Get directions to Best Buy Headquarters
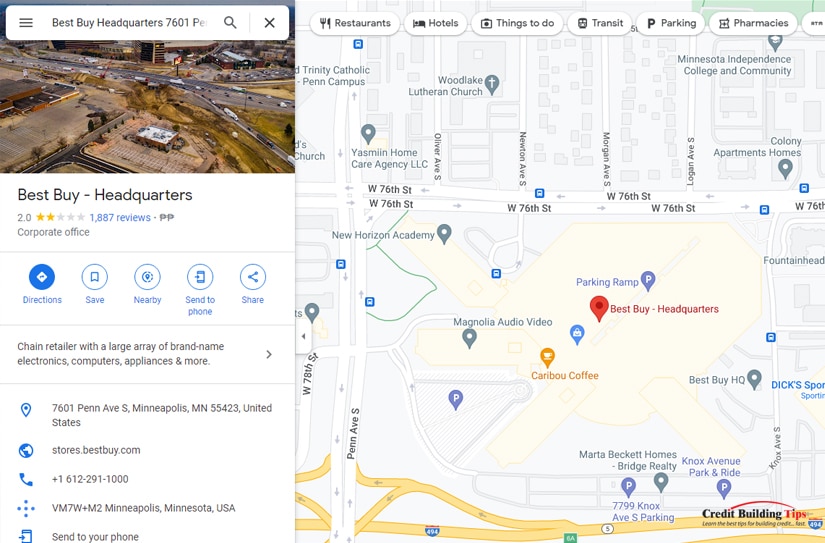Viewport: 825px width, 543px height. tap(42, 277)
